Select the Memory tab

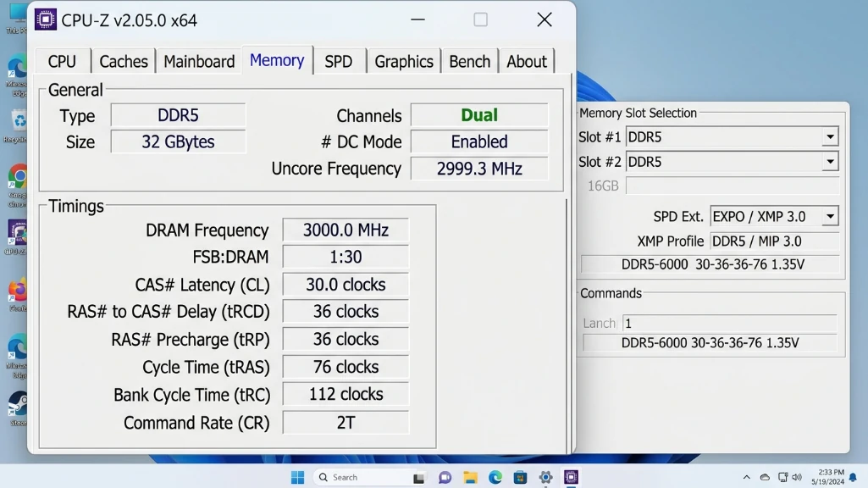tap(277, 60)
